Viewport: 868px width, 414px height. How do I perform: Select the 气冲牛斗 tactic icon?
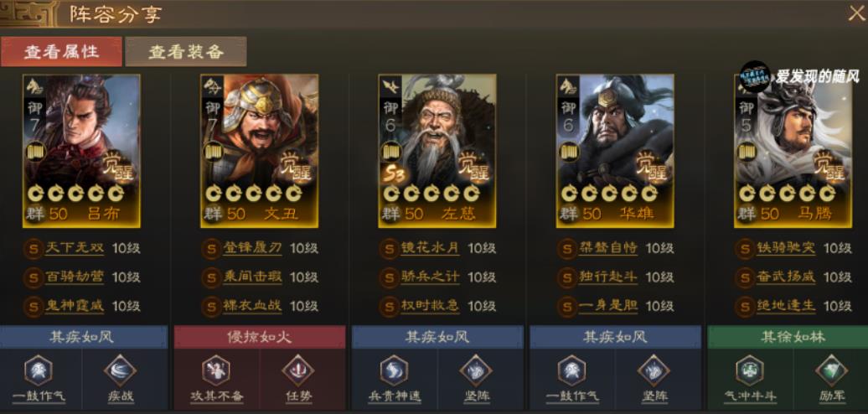click(750, 370)
